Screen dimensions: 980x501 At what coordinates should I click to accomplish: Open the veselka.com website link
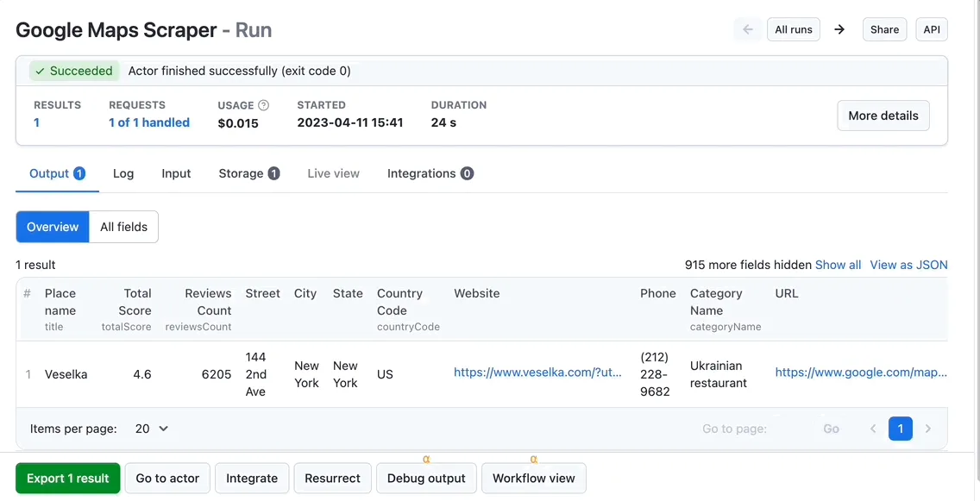(537, 373)
